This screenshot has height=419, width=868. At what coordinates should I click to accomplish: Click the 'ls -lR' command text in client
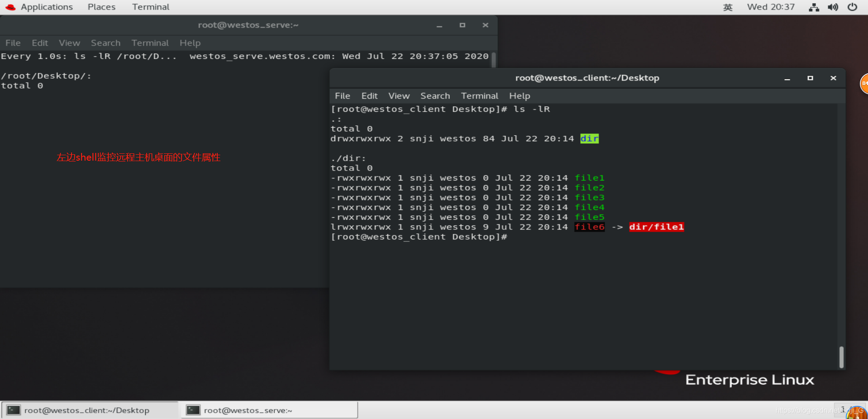531,109
